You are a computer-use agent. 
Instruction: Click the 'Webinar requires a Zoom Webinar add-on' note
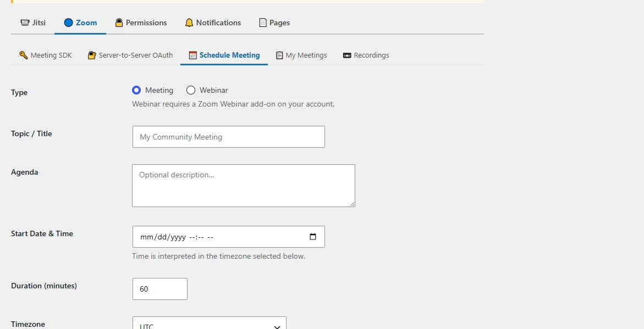(x=233, y=104)
